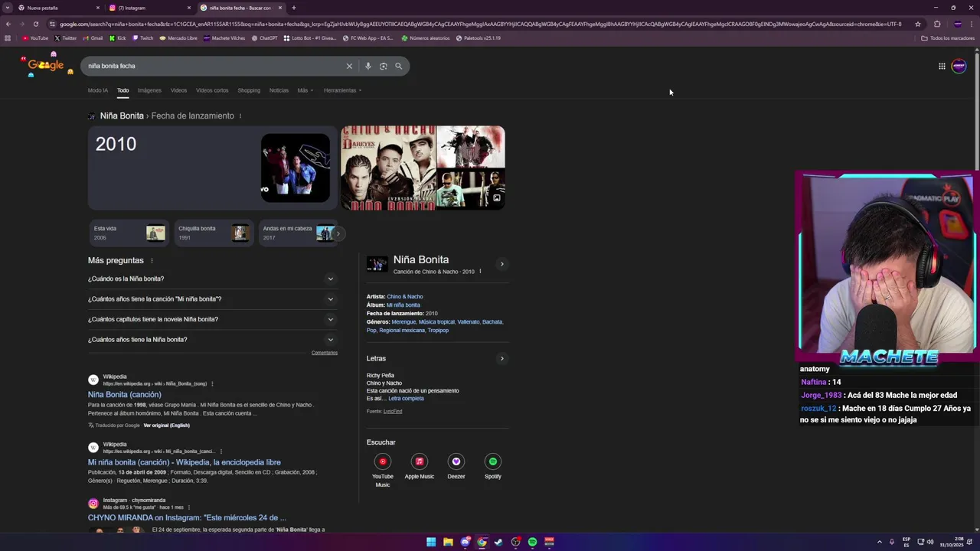
Task: Search by image with the Lens icon
Action: [x=384, y=66]
